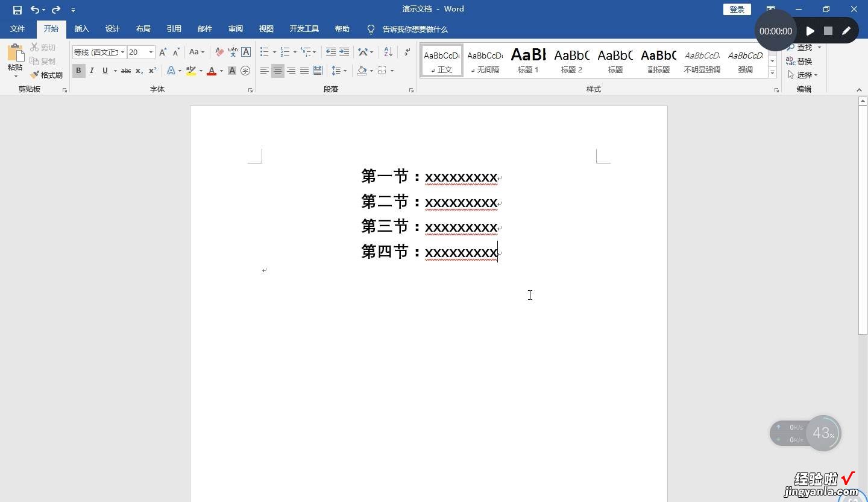The width and height of the screenshot is (868, 502).
Task: Click 替换 (Replace) in editing group
Action: pos(799,61)
